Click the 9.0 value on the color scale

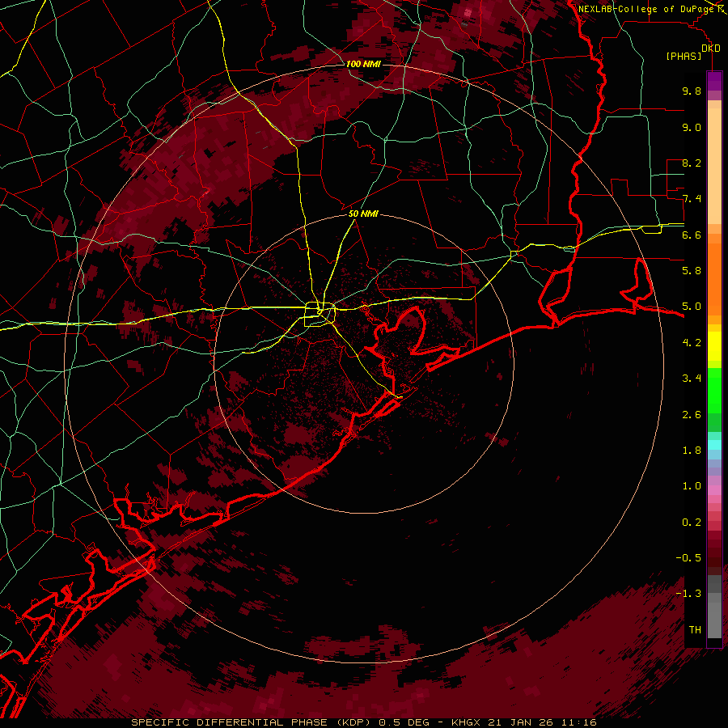point(692,127)
